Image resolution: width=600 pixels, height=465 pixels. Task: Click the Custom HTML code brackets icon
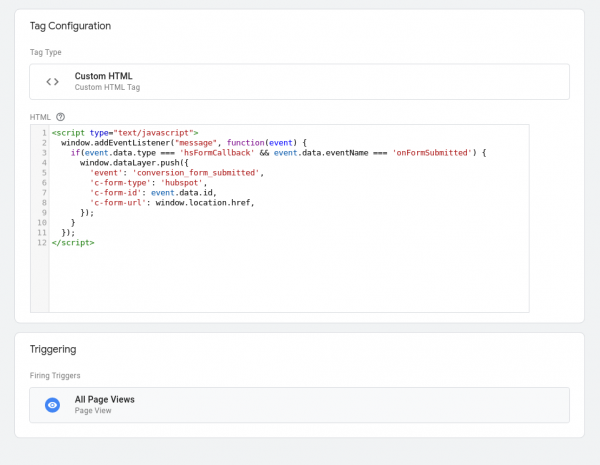[x=52, y=82]
